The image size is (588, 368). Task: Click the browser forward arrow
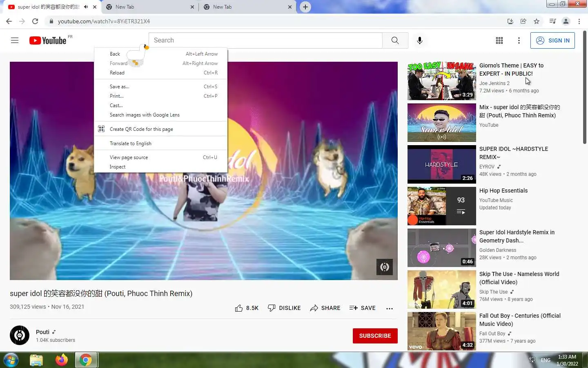click(x=22, y=21)
